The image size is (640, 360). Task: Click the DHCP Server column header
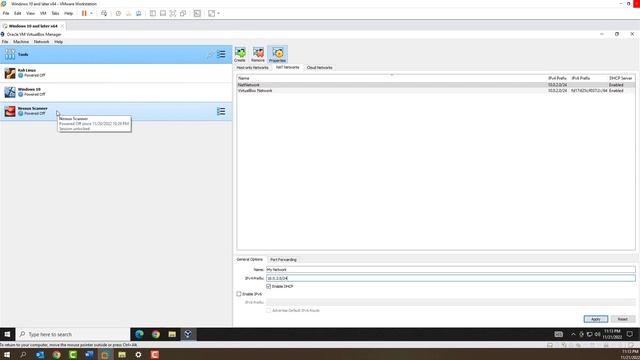pos(621,78)
